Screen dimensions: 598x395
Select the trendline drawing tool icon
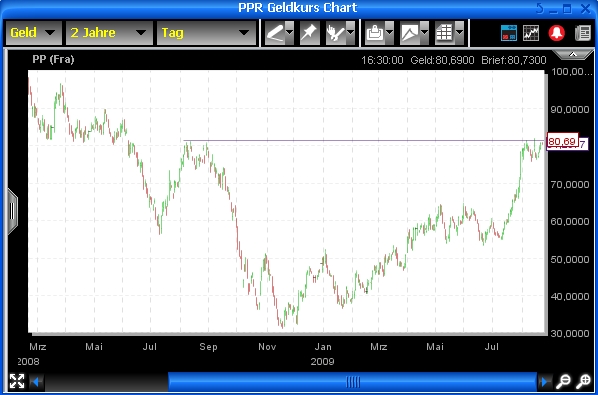pyautogui.click(x=275, y=33)
